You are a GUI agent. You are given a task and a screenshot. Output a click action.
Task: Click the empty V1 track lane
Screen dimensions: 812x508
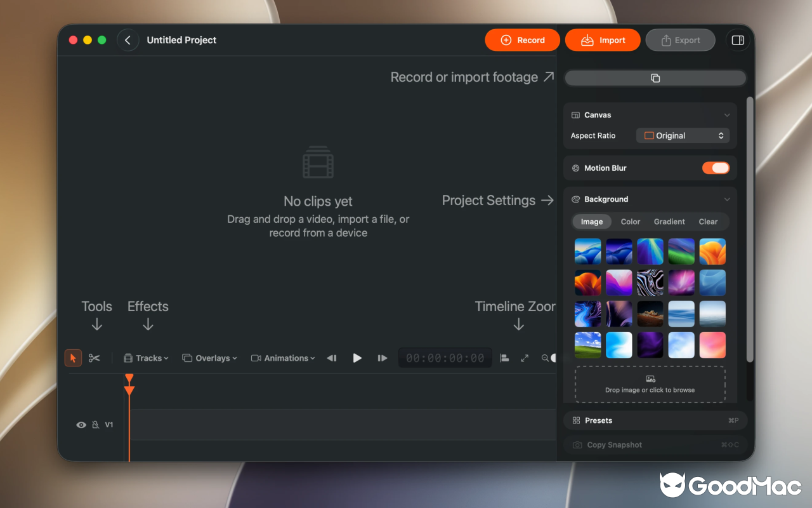(343, 425)
